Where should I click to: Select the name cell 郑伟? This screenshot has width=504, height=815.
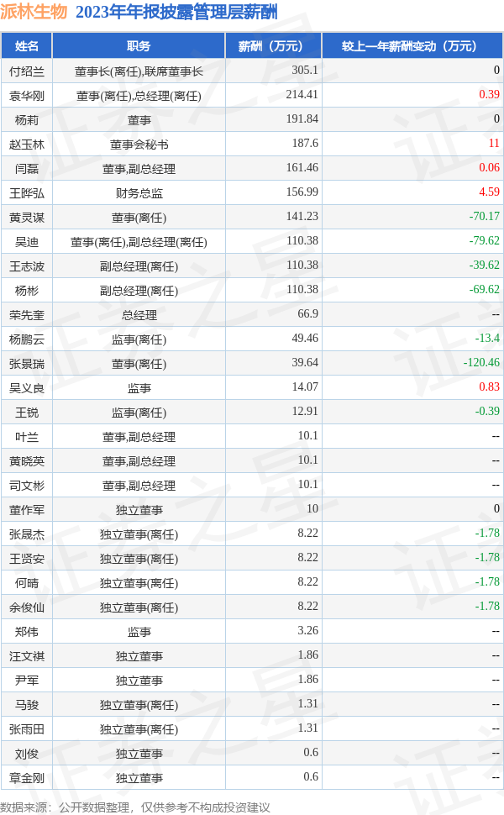(27, 633)
